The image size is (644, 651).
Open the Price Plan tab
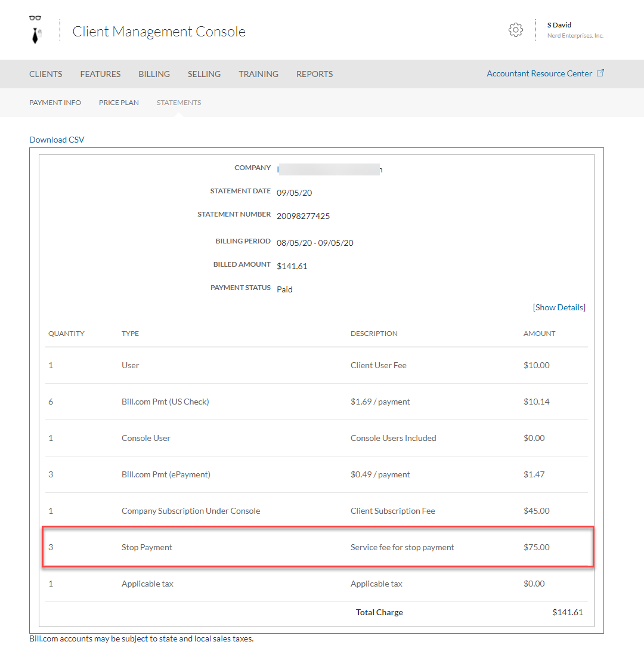(x=119, y=103)
